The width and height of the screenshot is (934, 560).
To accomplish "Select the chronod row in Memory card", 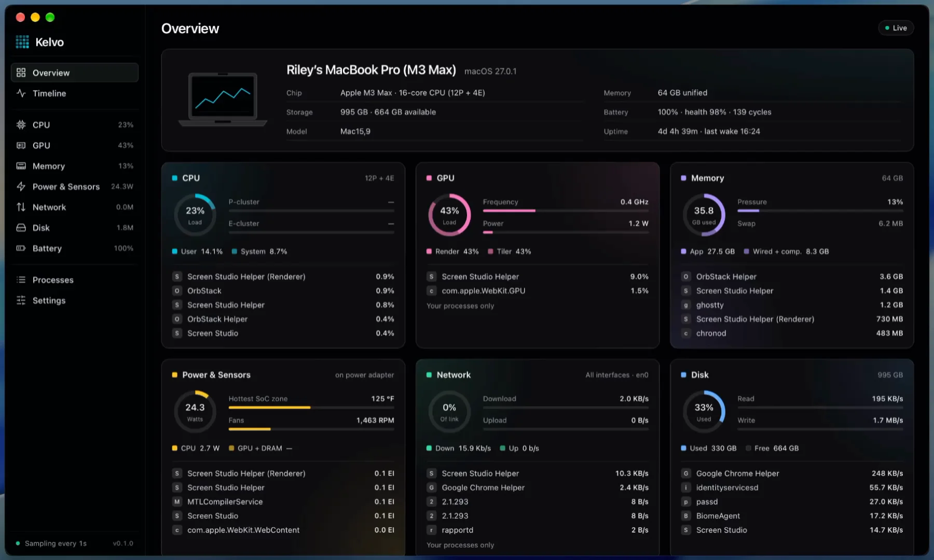I will pos(792,333).
